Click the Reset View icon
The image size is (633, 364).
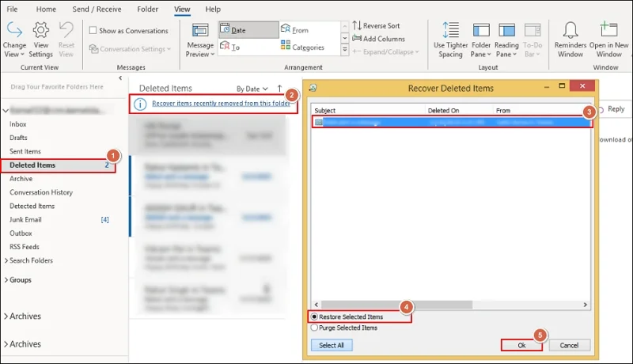coord(66,30)
